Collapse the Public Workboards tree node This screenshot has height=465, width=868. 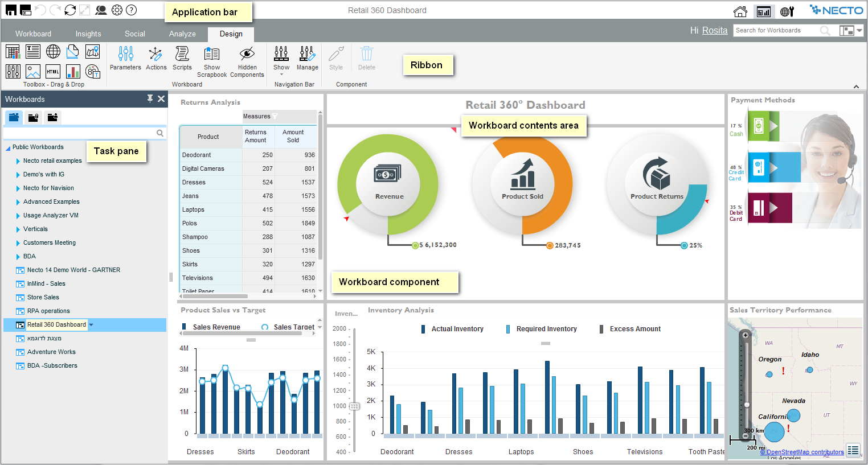point(8,148)
